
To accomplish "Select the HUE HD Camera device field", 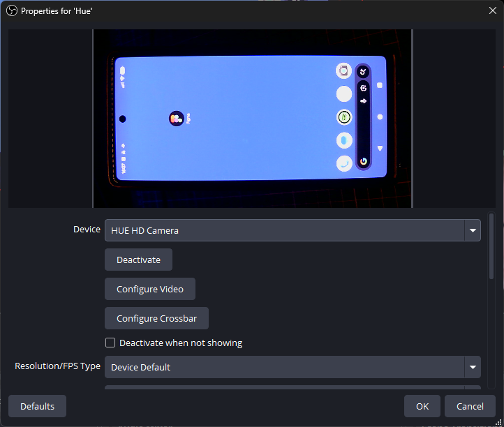I will tap(284, 230).
